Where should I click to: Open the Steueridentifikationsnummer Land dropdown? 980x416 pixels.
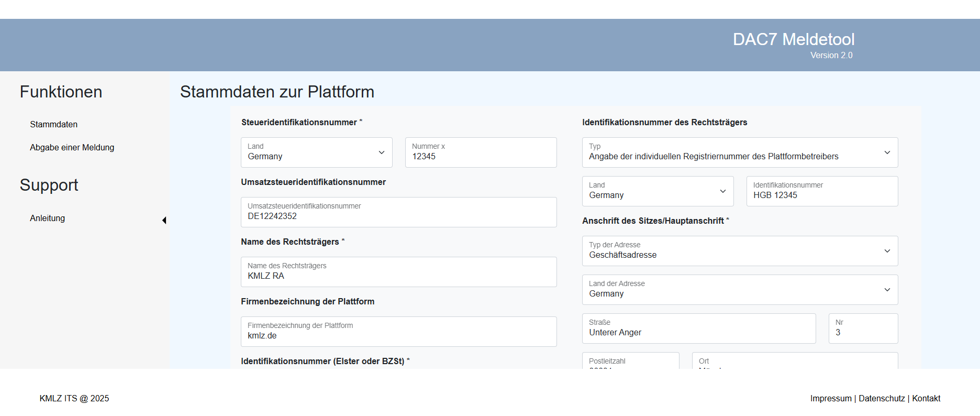click(x=316, y=152)
